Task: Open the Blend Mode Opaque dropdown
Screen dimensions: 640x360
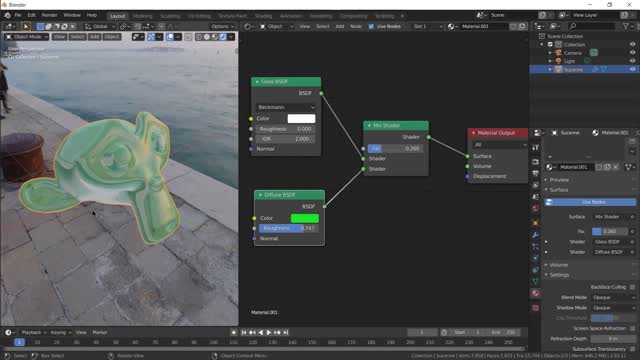Action: point(613,298)
